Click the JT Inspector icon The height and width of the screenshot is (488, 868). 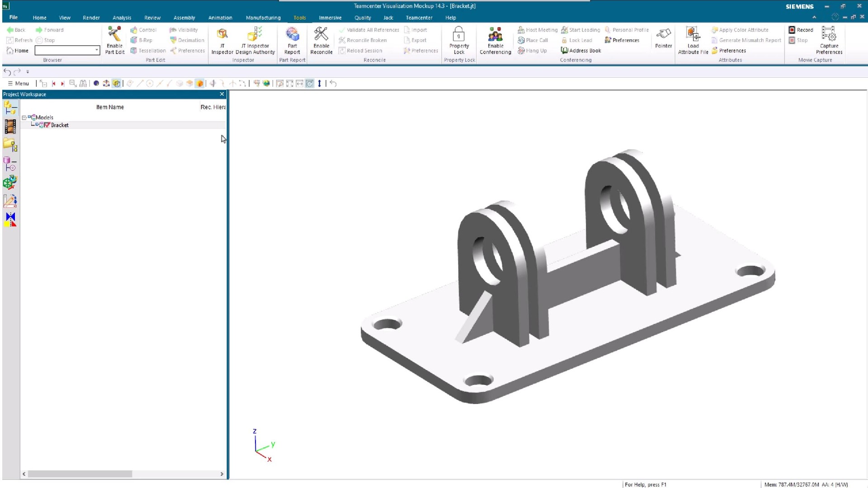[222, 34]
